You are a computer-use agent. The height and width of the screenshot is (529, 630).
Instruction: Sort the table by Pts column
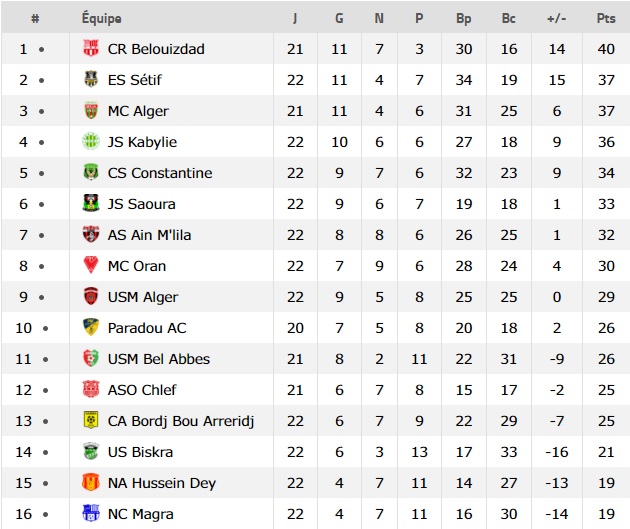pos(606,18)
